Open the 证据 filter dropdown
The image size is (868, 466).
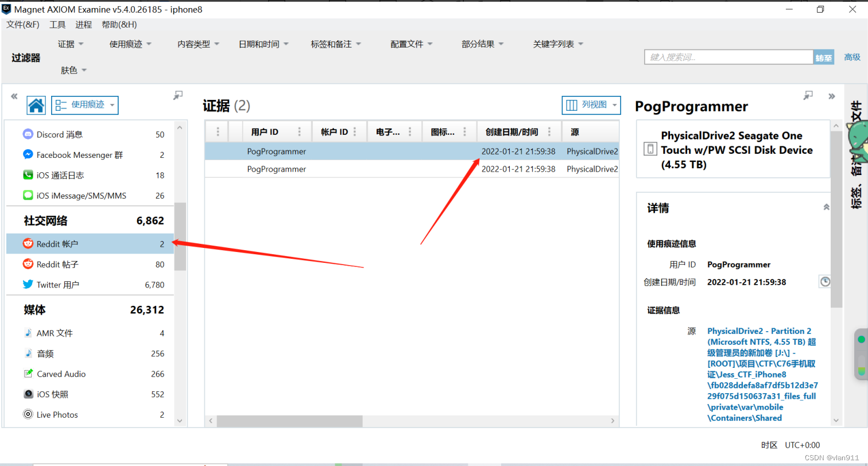(71, 44)
